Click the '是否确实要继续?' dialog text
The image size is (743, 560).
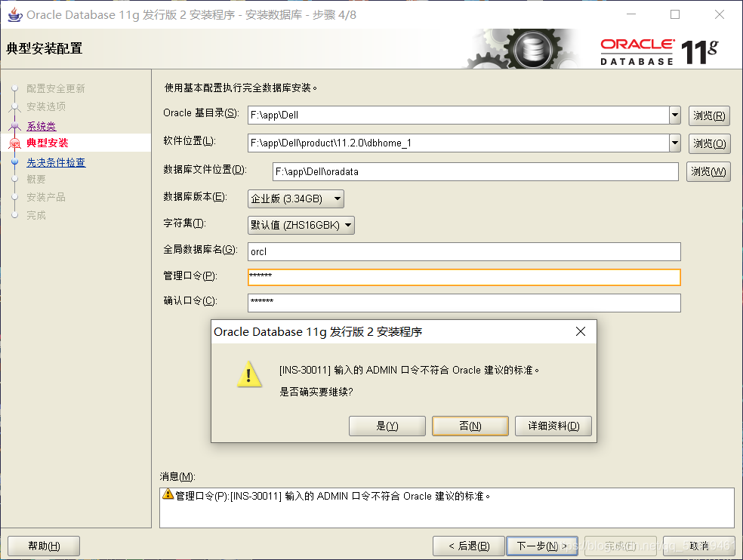(316, 392)
